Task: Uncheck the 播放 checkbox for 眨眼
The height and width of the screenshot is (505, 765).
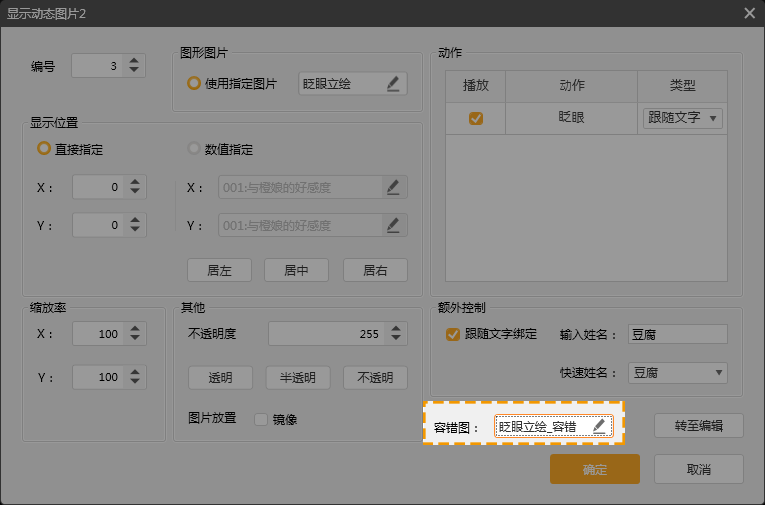Action: 476,118
